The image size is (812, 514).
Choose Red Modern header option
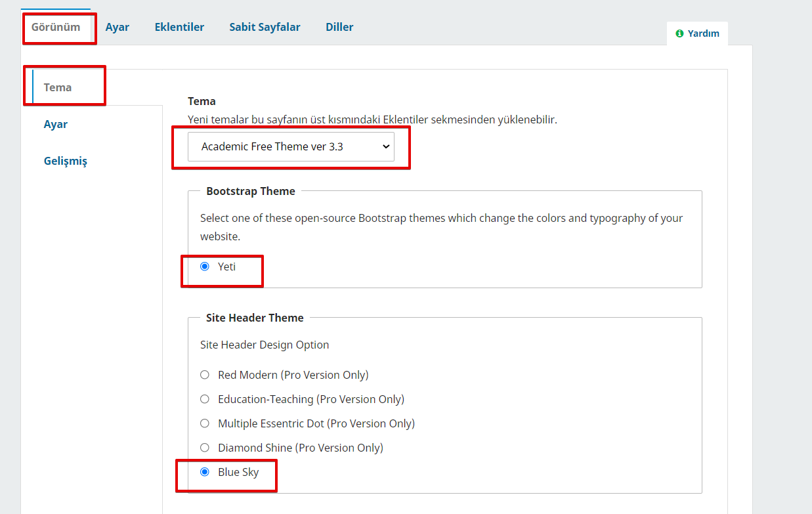205,375
